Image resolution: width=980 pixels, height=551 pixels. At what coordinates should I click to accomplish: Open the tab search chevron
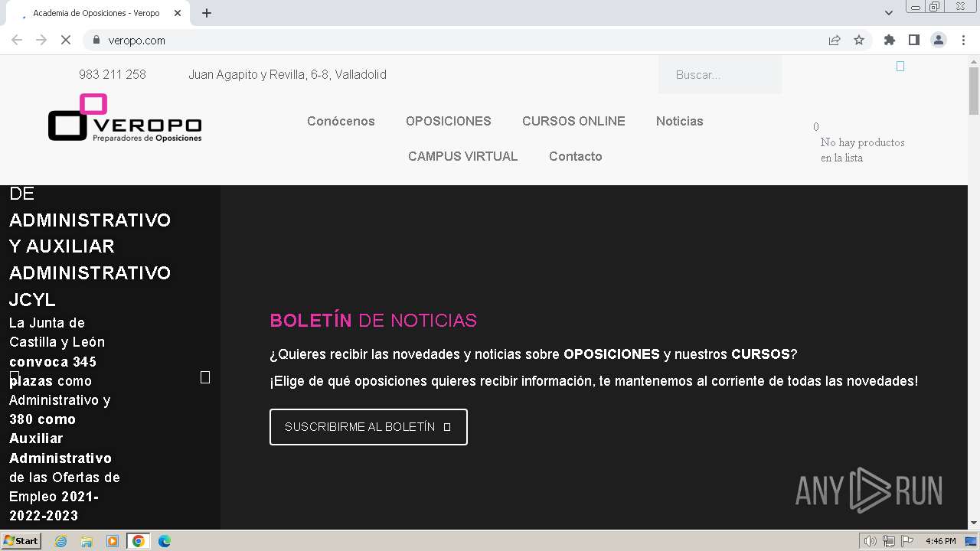tap(888, 13)
